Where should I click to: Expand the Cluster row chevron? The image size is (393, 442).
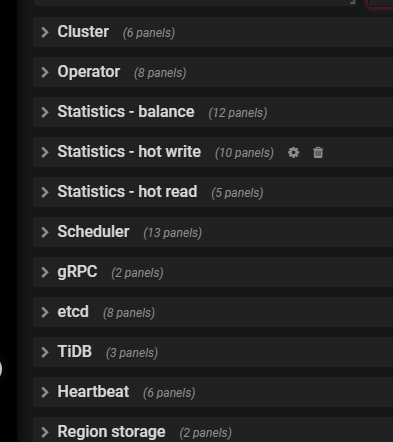coord(45,32)
